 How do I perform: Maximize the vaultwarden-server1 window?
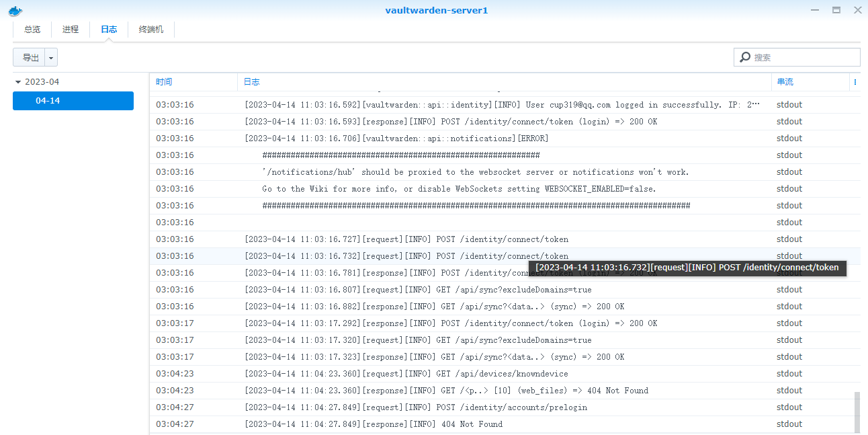coord(836,10)
